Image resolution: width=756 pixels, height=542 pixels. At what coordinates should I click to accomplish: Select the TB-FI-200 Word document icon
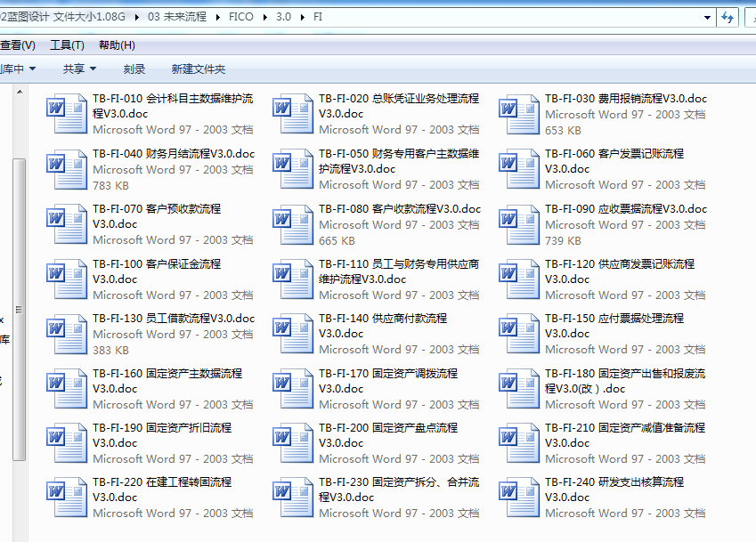293,443
